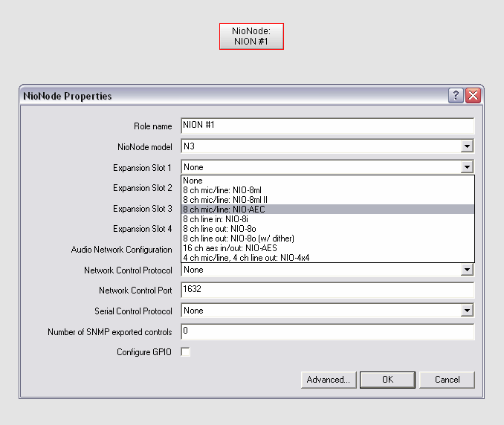Click Number of SNMP exported controls field

pyautogui.click(x=327, y=331)
